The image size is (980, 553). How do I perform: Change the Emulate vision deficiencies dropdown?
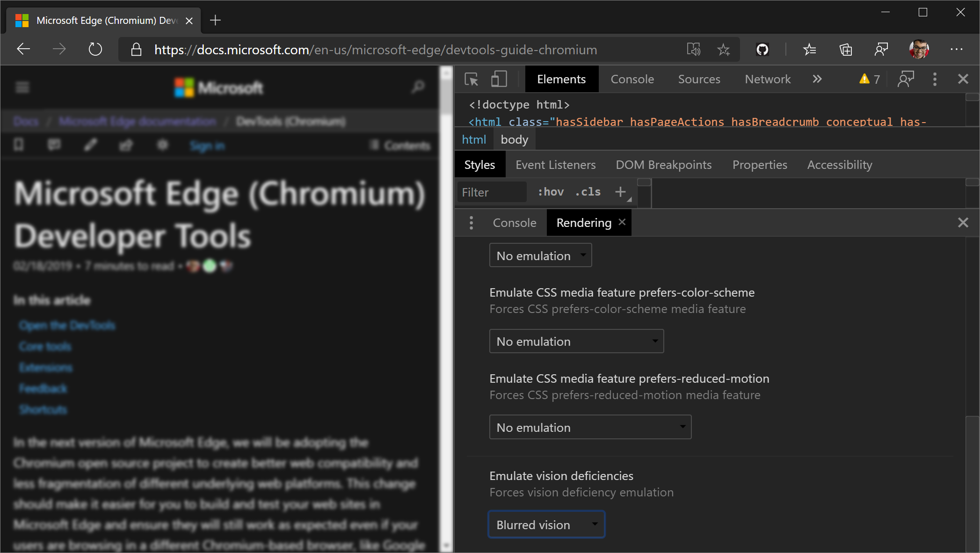(546, 525)
